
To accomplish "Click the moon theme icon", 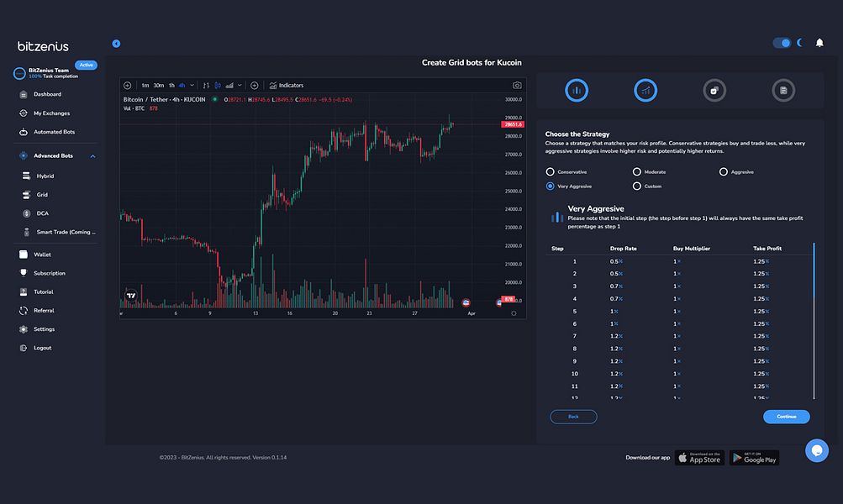I will (x=800, y=43).
